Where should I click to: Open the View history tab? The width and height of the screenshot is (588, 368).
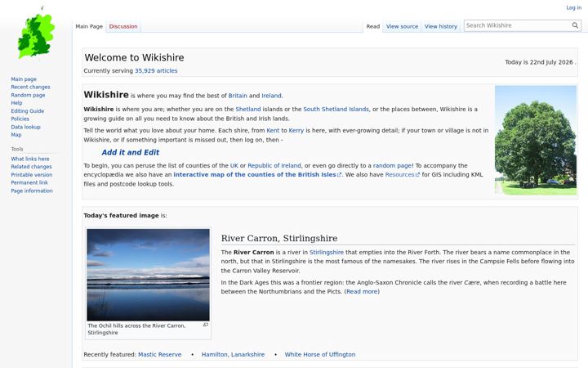[x=441, y=26]
